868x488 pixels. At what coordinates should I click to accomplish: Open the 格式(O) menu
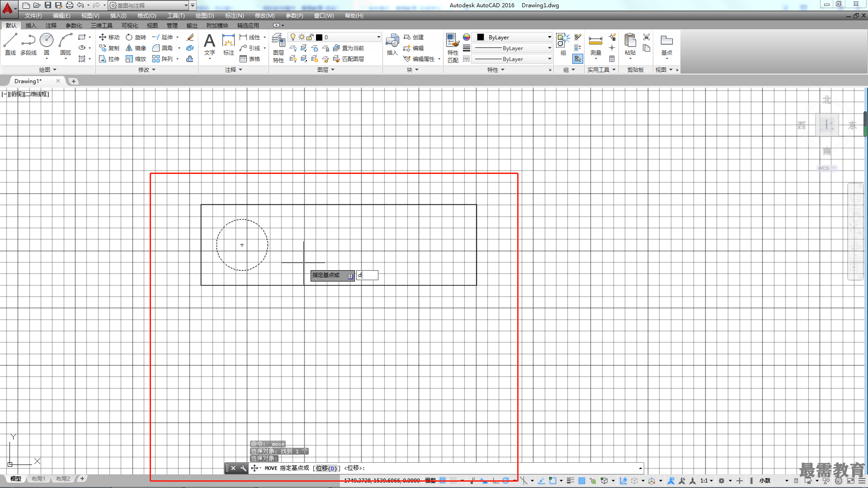[x=147, y=15]
